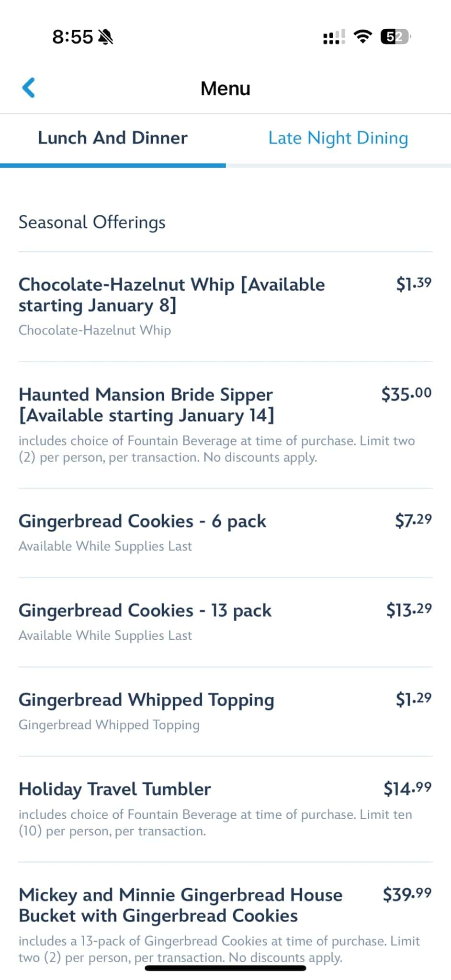This screenshot has width=451, height=980.
Task: Choose the Holiday Travel Tumbler
Action: coord(114,789)
